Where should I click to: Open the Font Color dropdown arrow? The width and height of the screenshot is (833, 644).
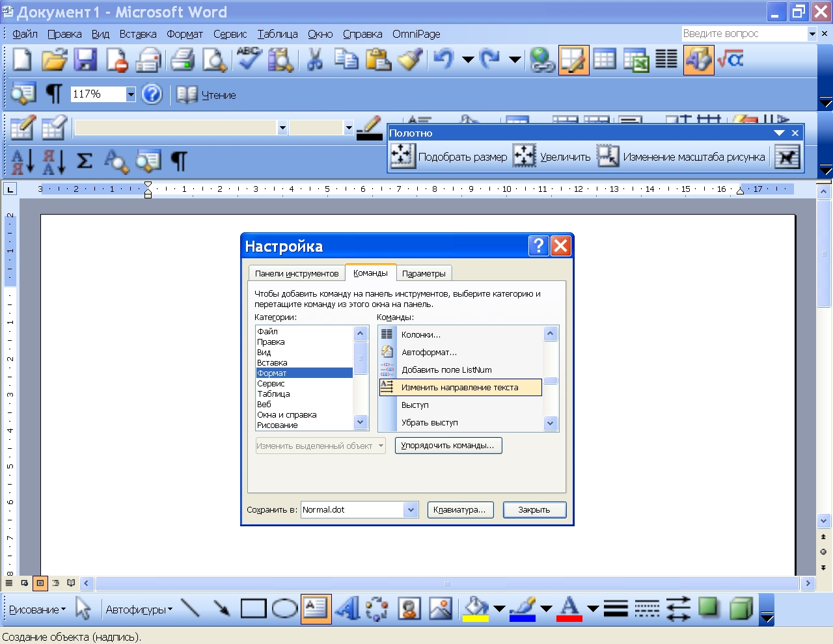593,609
